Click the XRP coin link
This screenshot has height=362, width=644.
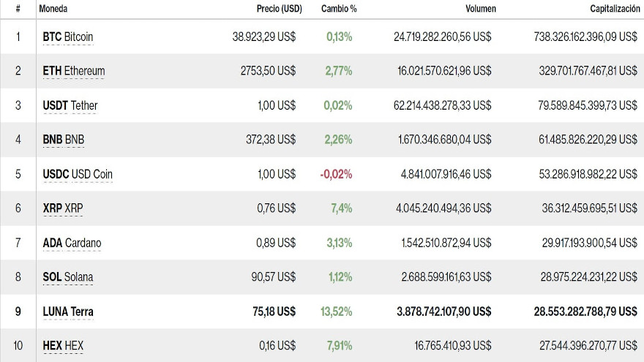tap(63, 208)
